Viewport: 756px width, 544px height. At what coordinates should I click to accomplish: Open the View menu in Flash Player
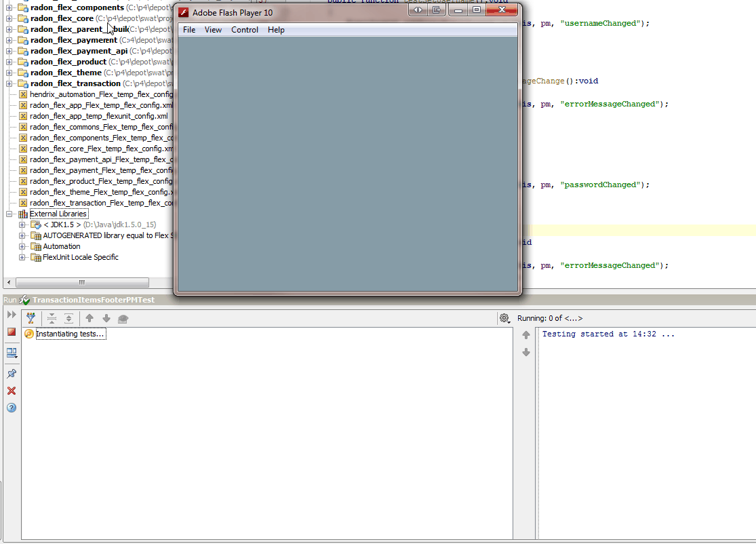point(213,29)
